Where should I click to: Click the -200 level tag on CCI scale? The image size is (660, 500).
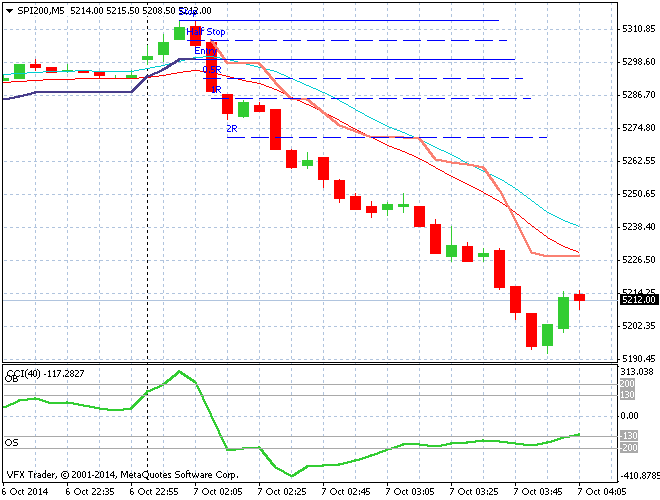[x=627, y=447]
